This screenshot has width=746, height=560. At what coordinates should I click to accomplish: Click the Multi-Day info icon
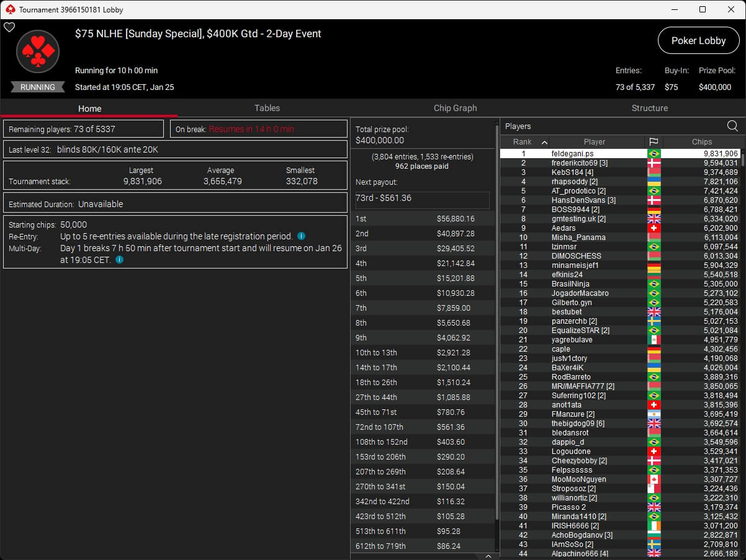119,260
